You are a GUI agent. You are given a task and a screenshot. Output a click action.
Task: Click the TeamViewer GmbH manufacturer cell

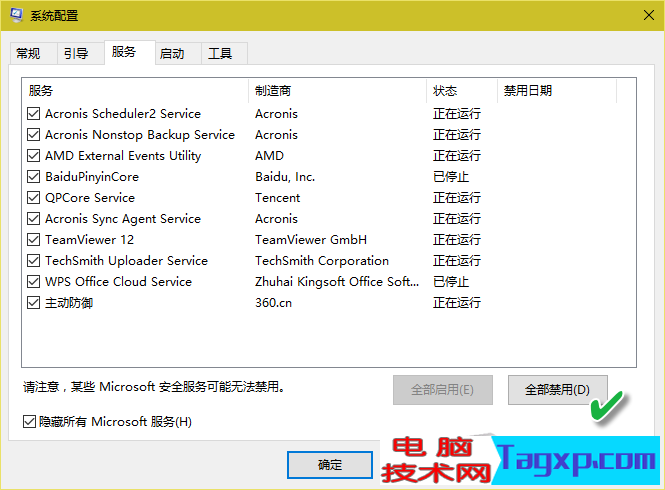pyautogui.click(x=311, y=240)
